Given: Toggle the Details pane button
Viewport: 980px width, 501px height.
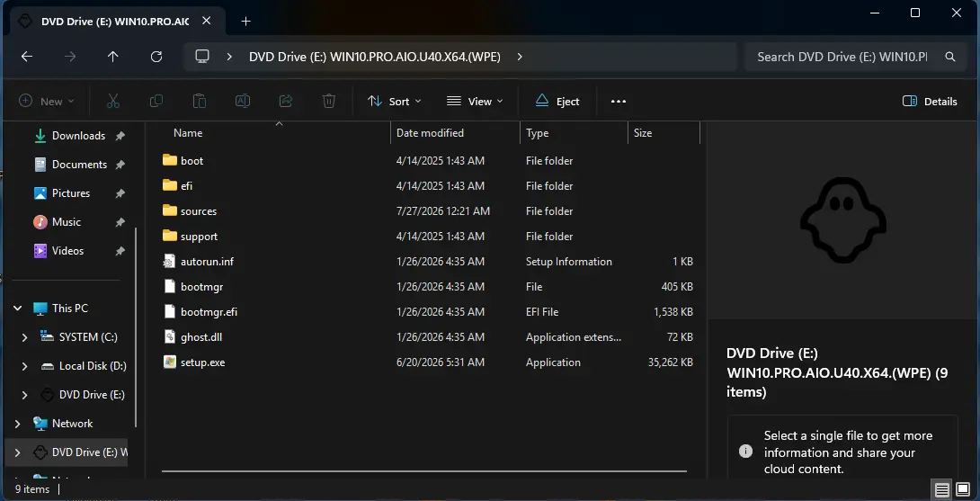Looking at the screenshot, I should [930, 102].
